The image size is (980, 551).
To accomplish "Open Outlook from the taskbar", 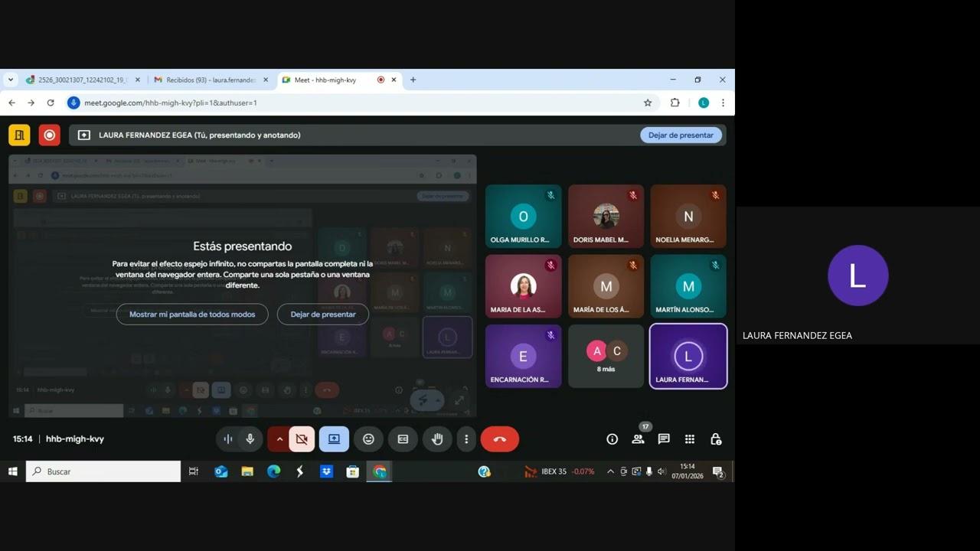I will click(221, 471).
